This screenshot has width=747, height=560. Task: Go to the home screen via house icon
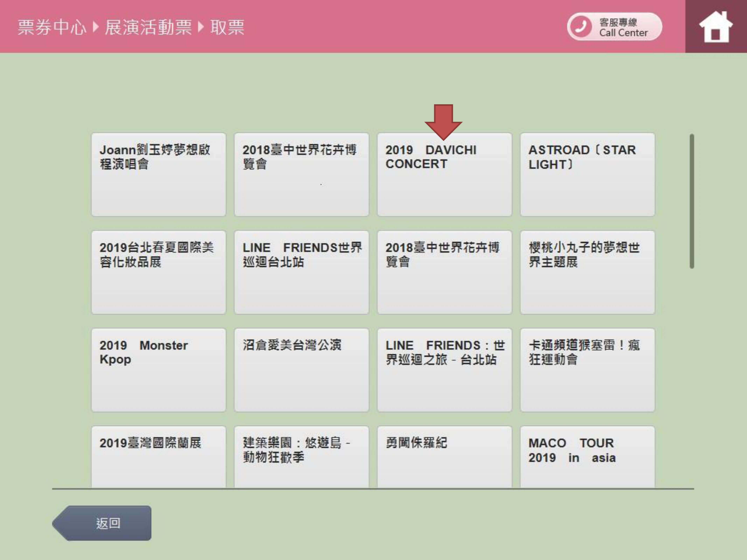point(716,26)
